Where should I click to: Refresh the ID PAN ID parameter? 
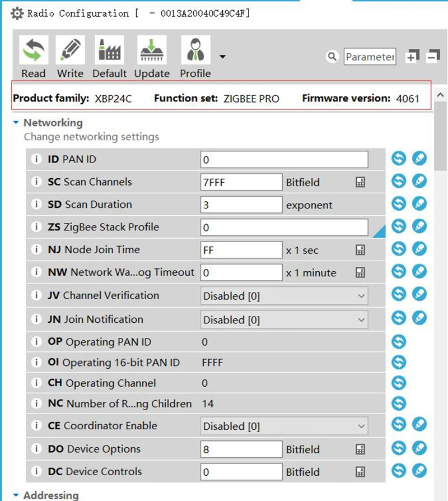[399, 158]
